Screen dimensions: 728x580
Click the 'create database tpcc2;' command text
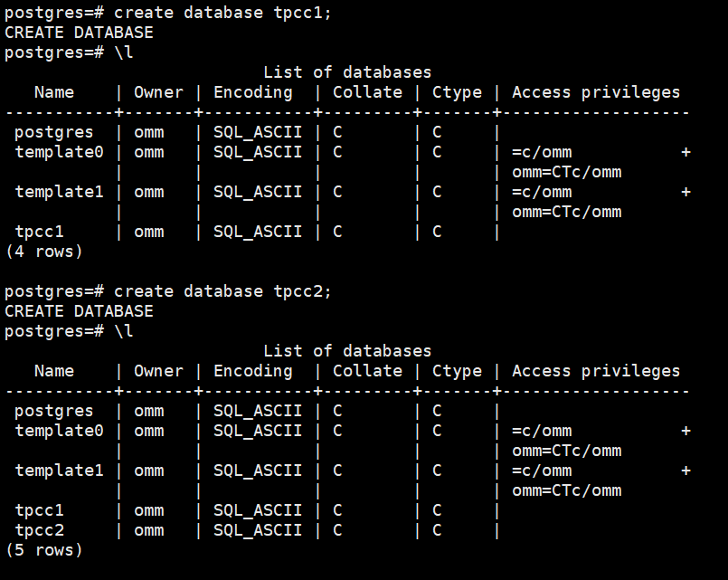click(x=223, y=291)
